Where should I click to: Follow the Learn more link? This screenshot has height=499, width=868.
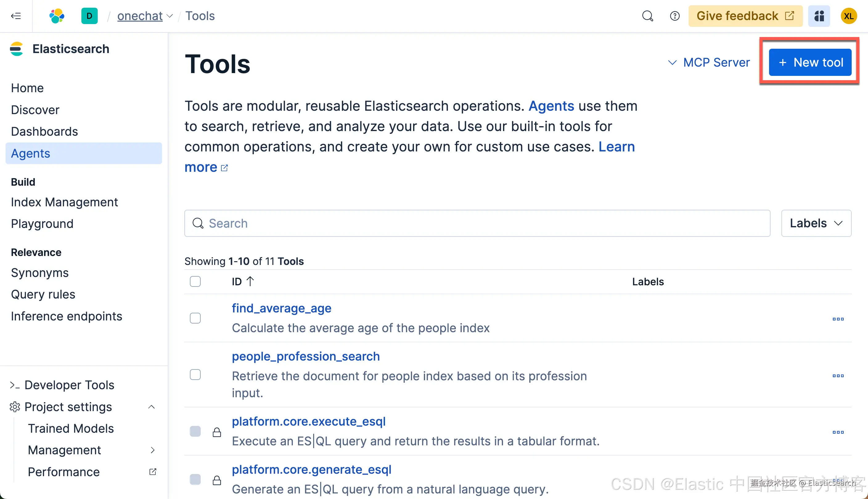(616, 147)
